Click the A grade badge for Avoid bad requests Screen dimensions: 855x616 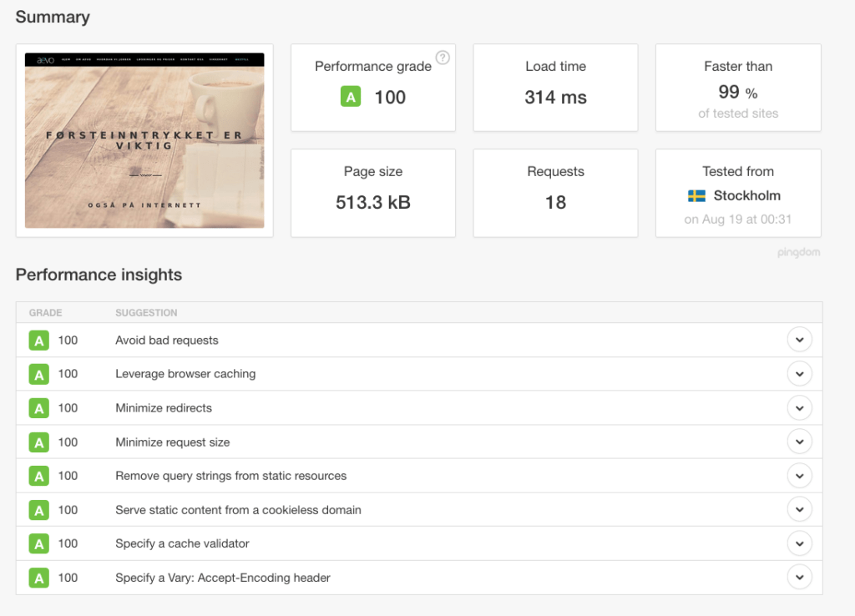pos(38,341)
